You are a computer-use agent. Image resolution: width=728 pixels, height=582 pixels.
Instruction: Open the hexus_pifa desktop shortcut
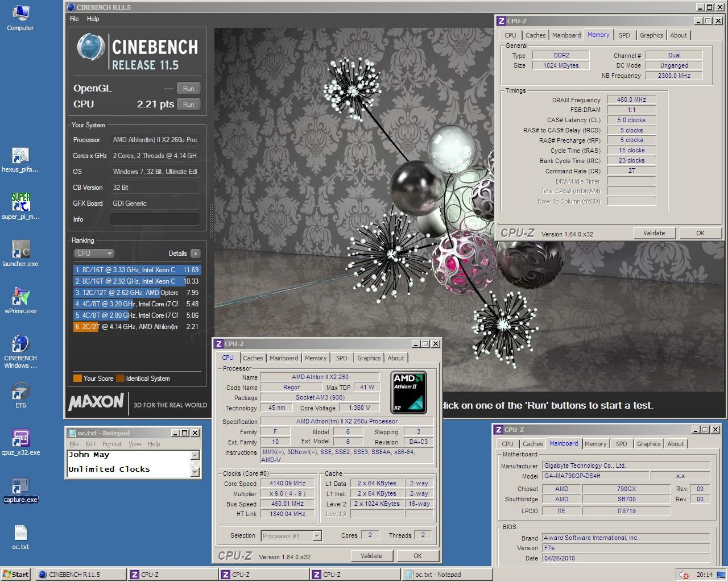(x=20, y=160)
